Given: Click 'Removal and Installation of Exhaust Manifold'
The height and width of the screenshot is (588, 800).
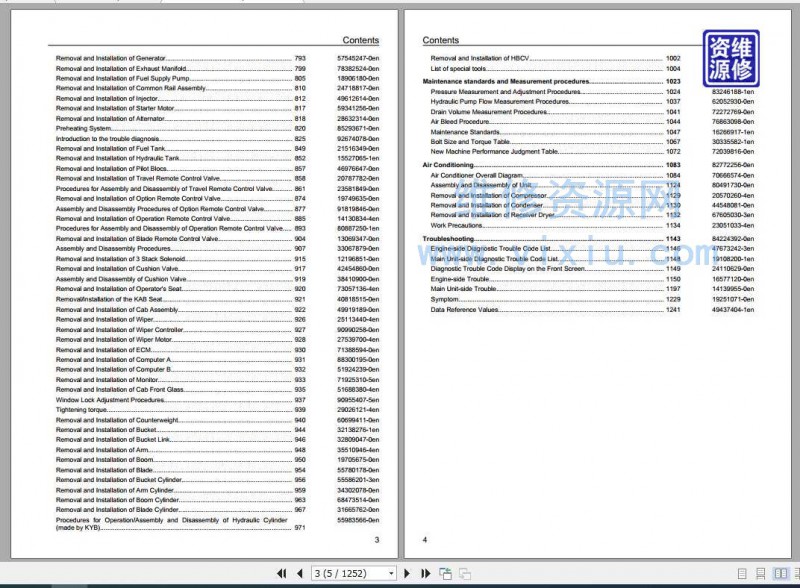Looking at the screenshot, I should (121, 68).
